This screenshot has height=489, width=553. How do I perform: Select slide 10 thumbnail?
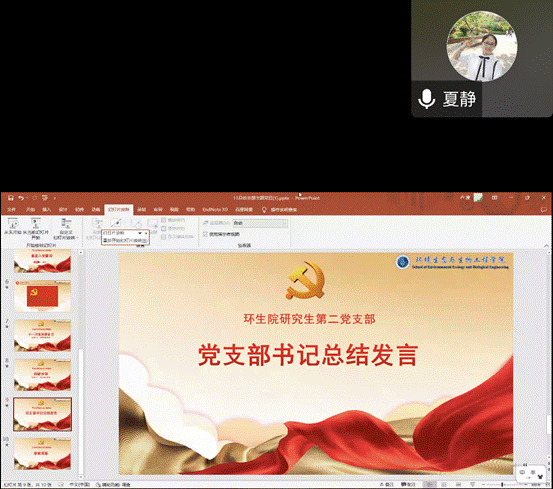tap(42, 454)
